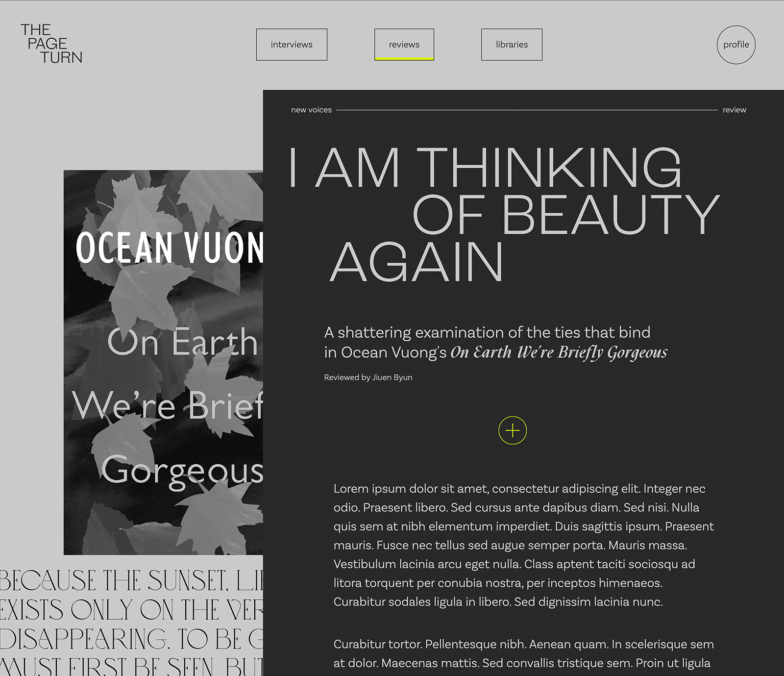Click the paragraph starting Curabitur tortor
The height and width of the screenshot is (676, 784).
(x=523, y=653)
